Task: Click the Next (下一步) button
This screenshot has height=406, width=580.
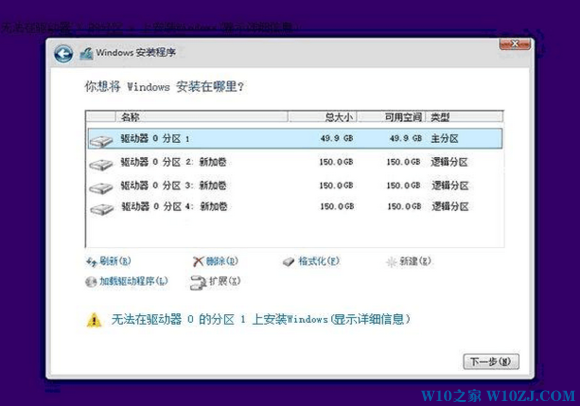Action: [491, 361]
